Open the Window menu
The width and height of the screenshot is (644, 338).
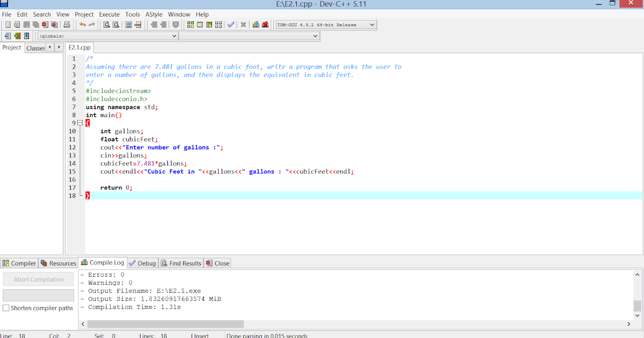(x=179, y=14)
